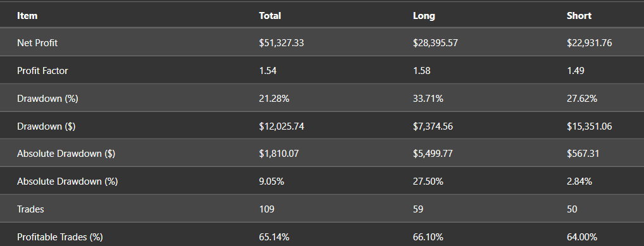This screenshot has width=644, height=246.
Task: Click the Item column header
Action: (27, 16)
